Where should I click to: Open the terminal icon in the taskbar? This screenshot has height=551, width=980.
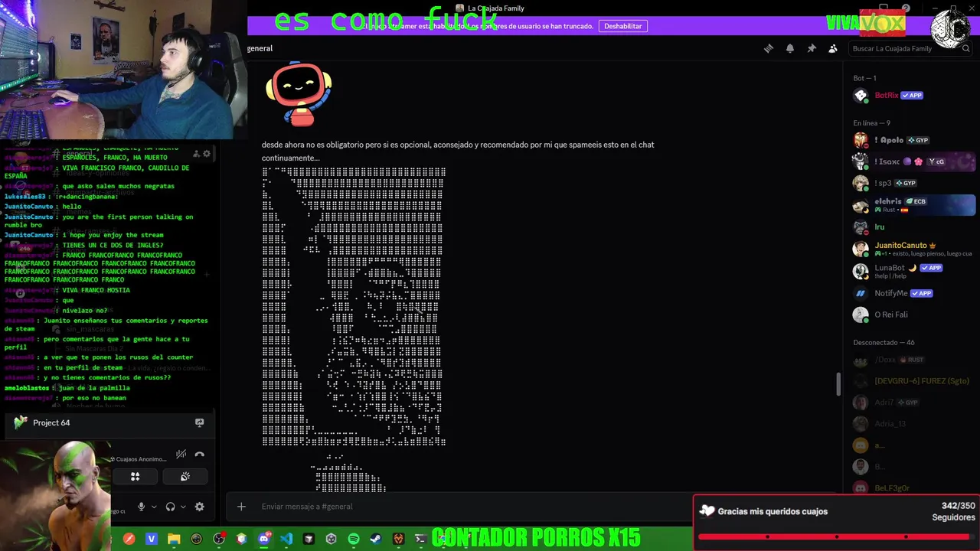pyautogui.click(x=420, y=539)
